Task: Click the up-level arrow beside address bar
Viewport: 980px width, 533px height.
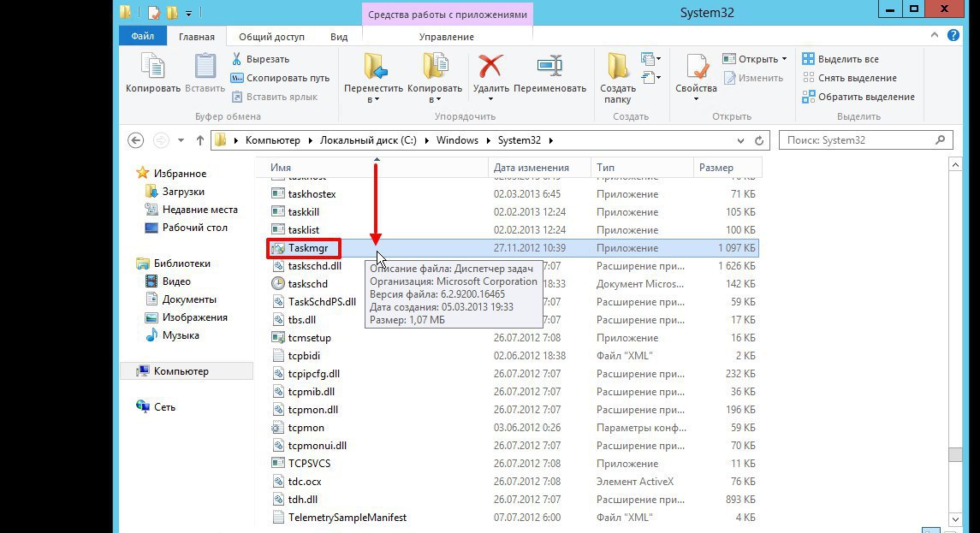Action: [200, 140]
